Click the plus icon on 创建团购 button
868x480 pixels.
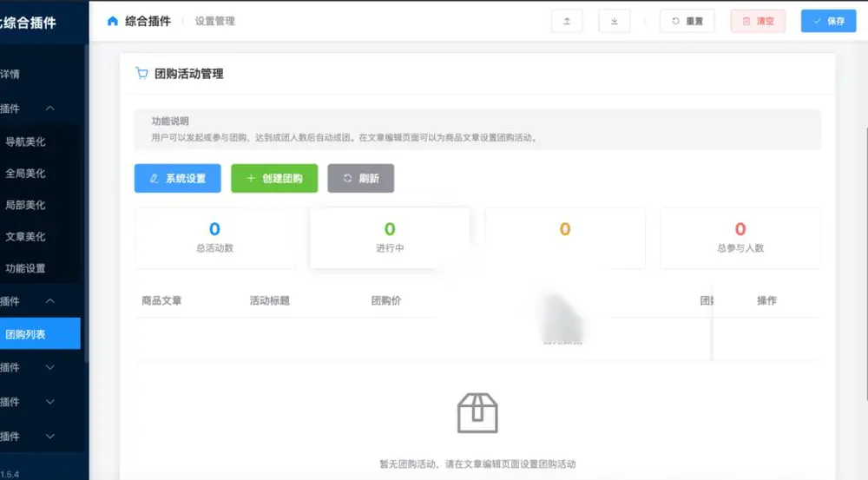tap(251, 178)
